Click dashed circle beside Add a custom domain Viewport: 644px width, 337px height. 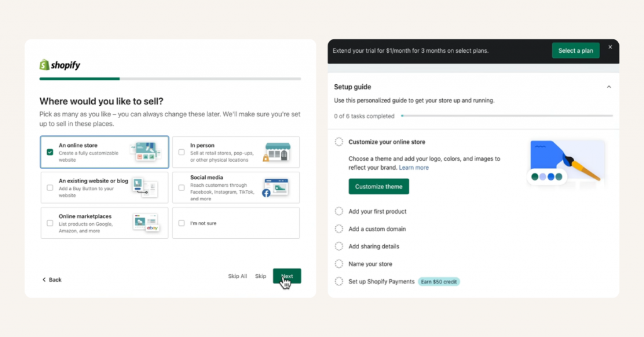(339, 229)
